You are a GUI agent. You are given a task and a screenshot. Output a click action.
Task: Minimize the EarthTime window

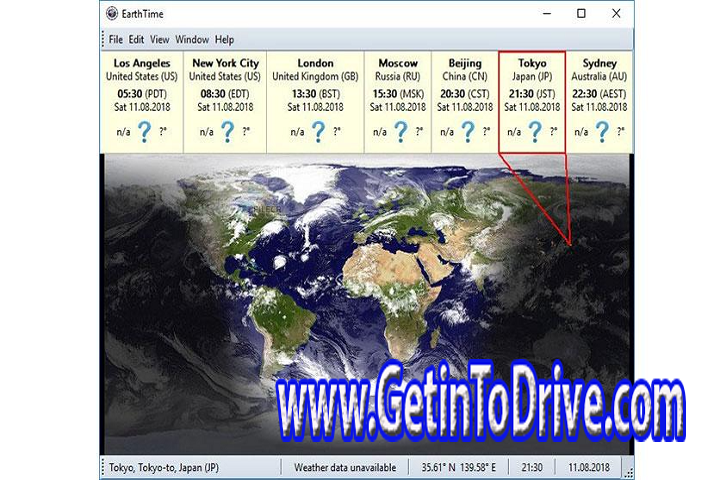546,13
